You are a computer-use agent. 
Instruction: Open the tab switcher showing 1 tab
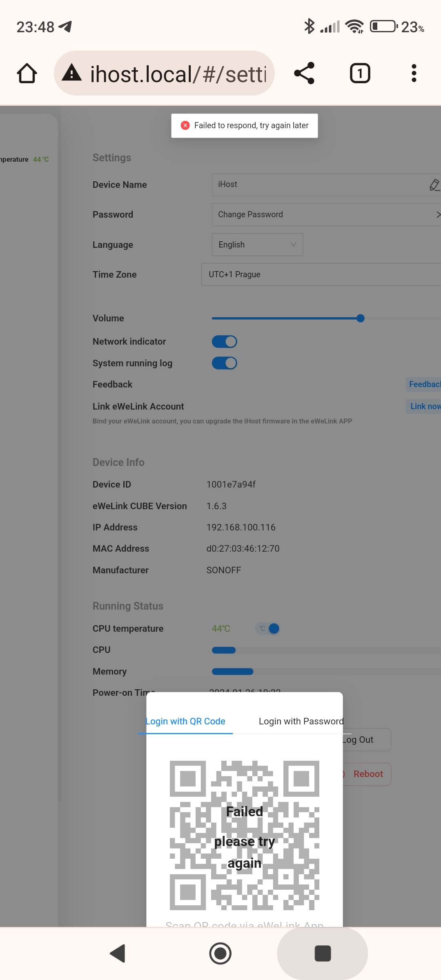click(x=360, y=73)
